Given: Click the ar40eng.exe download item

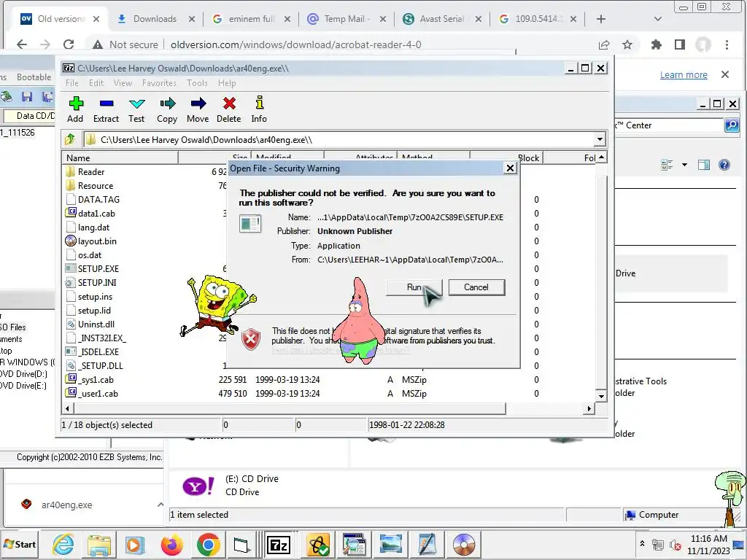Looking at the screenshot, I should [66, 505].
